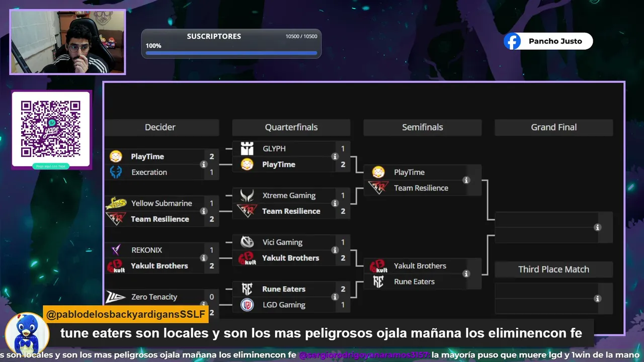Image resolution: width=644 pixels, height=362 pixels.
Task: Open info for Yellow Submarine vs Team Resilience match
Action: click(204, 211)
